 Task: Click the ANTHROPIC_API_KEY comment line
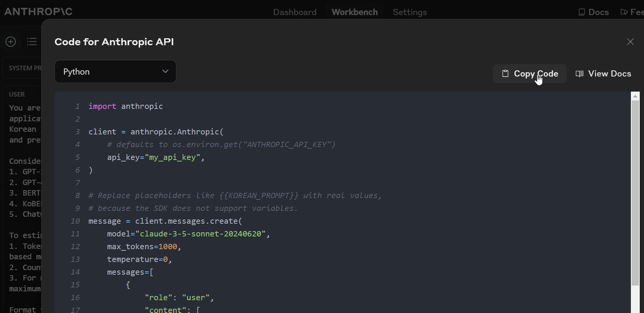(221, 145)
